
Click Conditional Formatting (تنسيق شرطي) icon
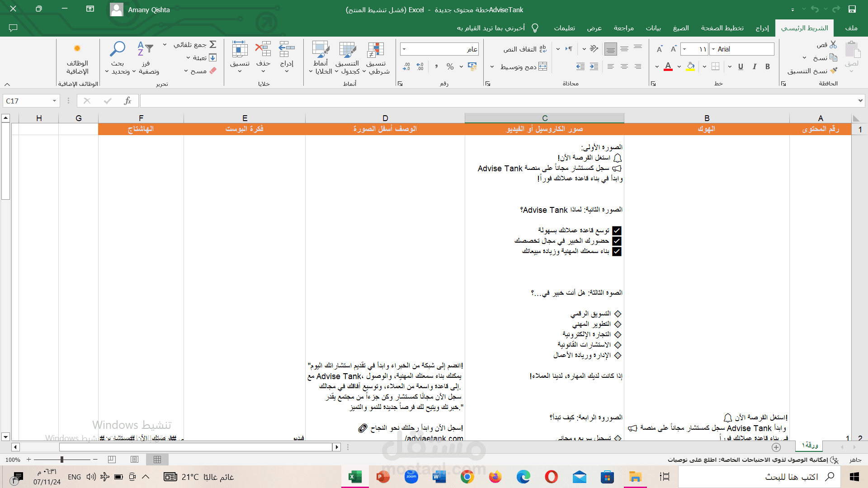pyautogui.click(x=376, y=50)
